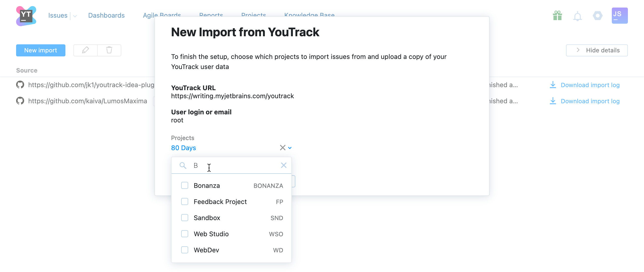Go to Issues in top navigation
The height and width of the screenshot is (272, 644).
coord(58,15)
